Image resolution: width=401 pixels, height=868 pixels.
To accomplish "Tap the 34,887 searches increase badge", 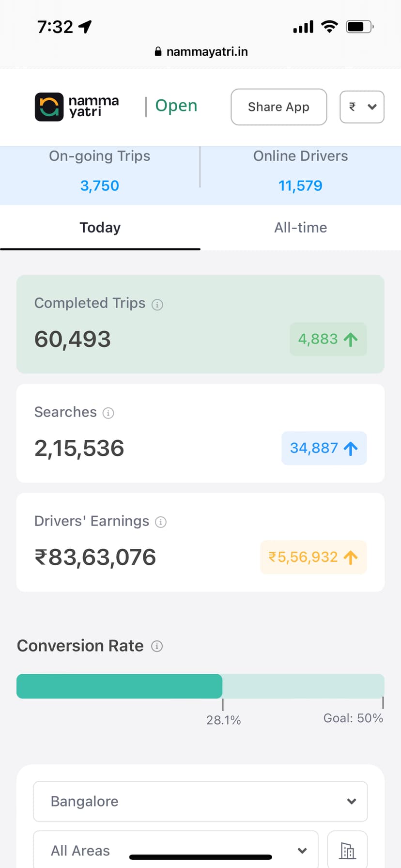I will tap(324, 448).
